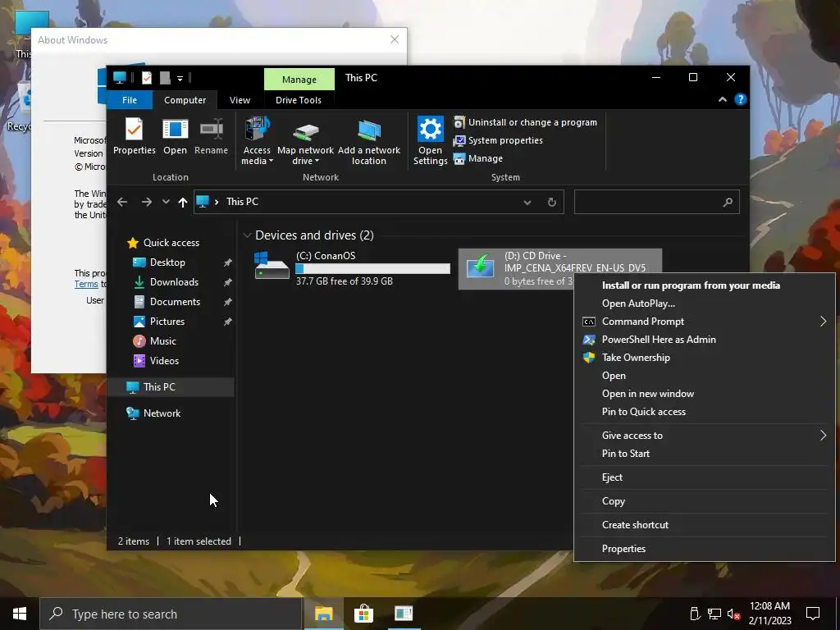Click Uninstall or change a program
Viewport: 840px width, 630px height.
click(x=525, y=122)
